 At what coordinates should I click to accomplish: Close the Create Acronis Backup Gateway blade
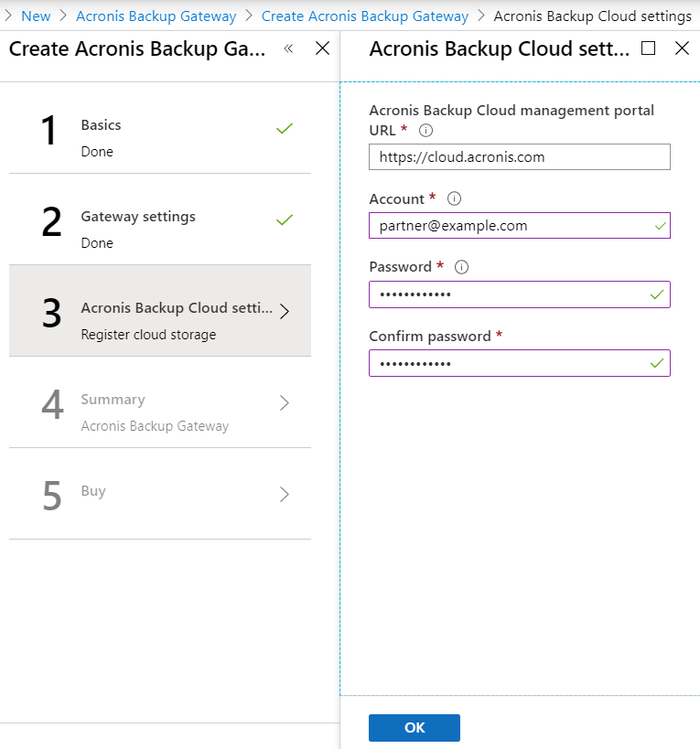click(322, 48)
